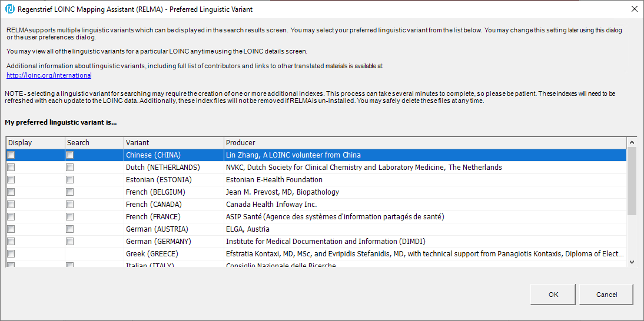Click producer Estonian E-Health Foundation

(426, 179)
